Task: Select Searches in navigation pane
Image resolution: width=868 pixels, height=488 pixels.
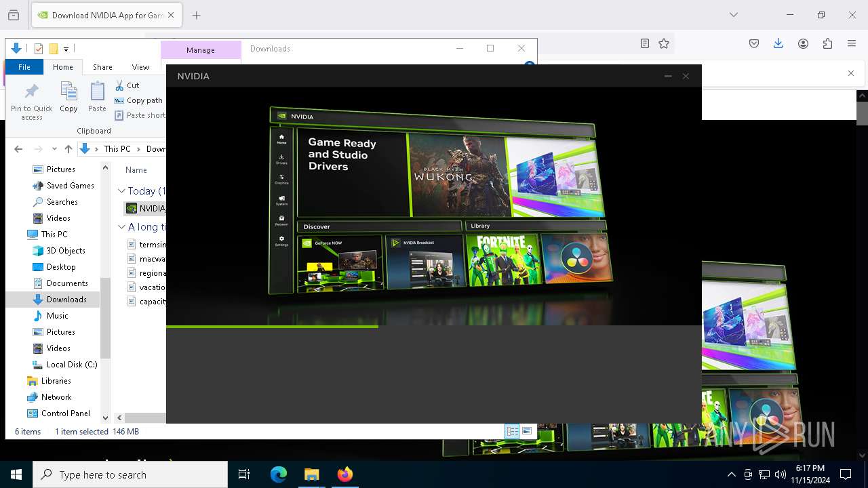Action: pyautogui.click(x=56, y=202)
